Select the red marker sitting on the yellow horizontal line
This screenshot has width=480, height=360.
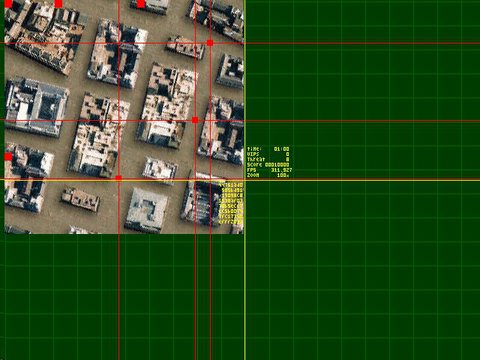[x=118, y=178]
